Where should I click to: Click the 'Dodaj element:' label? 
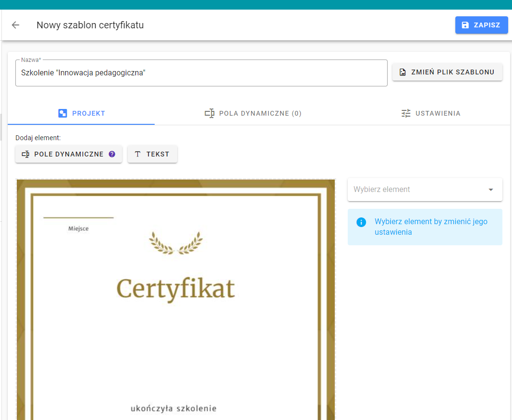38,138
